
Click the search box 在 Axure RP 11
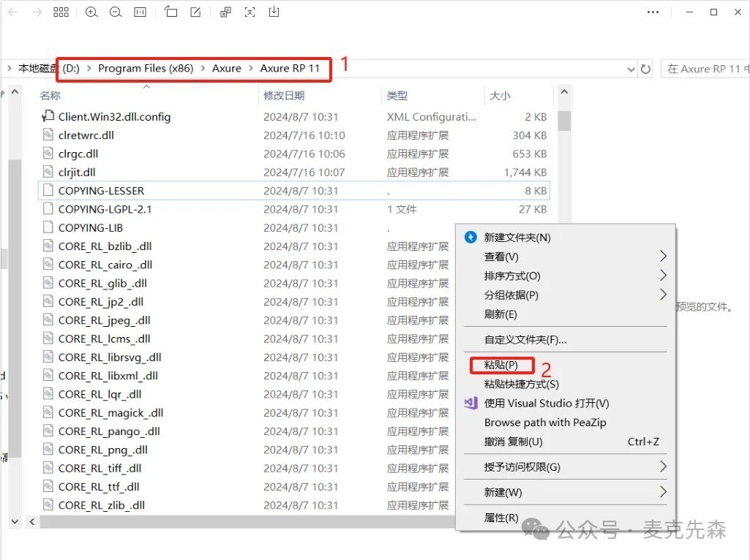(x=705, y=69)
